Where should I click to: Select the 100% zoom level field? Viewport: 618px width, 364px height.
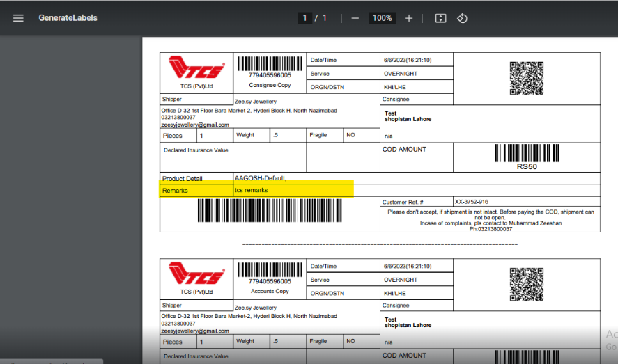point(382,18)
